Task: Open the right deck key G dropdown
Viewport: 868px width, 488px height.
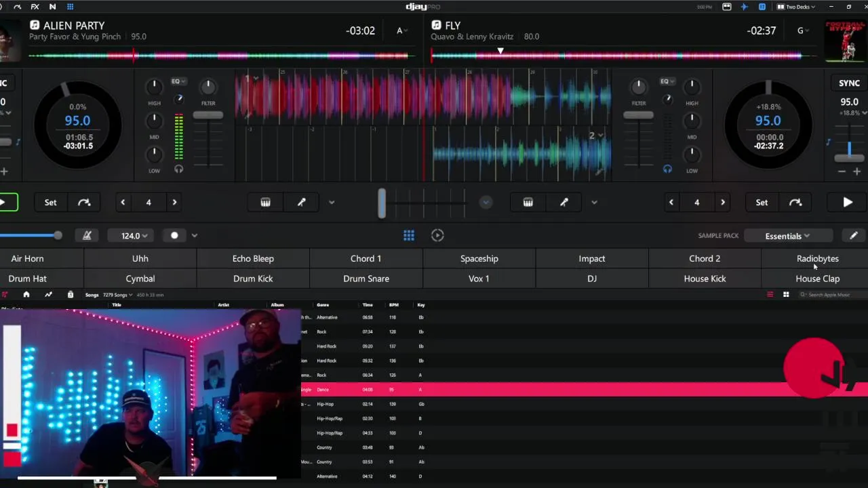Action: (802, 30)
